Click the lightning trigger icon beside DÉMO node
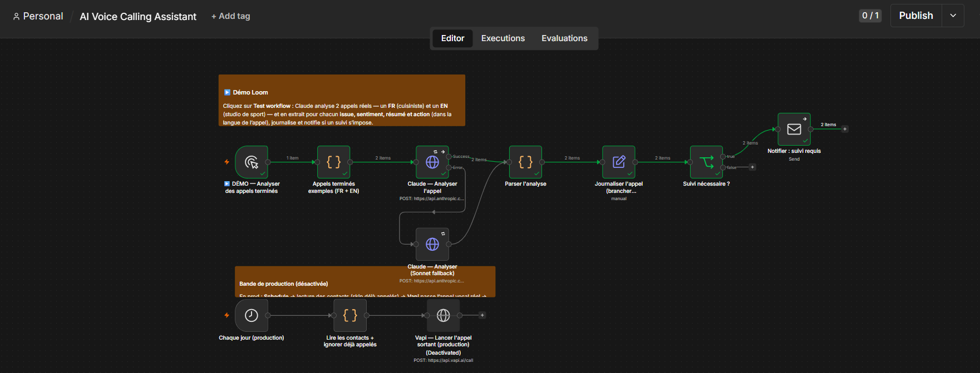The width and height of the screenshot is (980, 373). click(x=227, y=162)
